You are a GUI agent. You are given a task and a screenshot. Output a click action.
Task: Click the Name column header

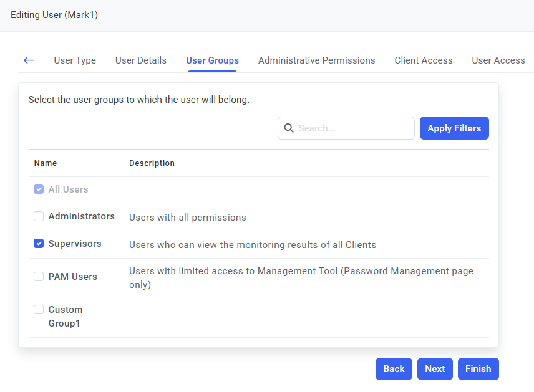[x=46, y=163]
